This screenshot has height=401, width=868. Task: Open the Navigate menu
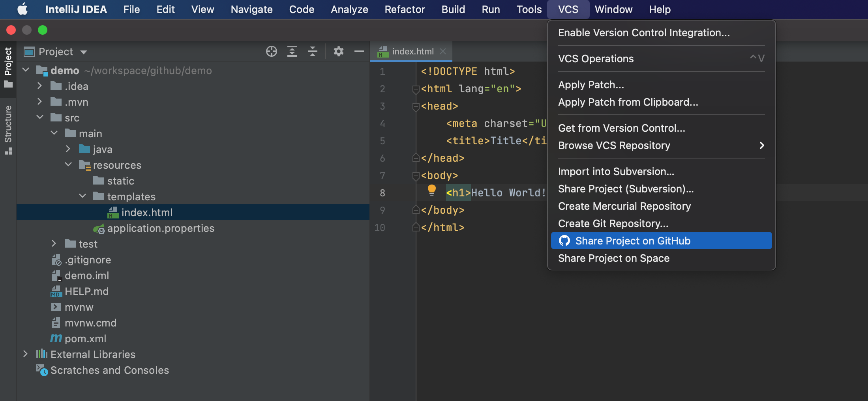click(251, 9)
